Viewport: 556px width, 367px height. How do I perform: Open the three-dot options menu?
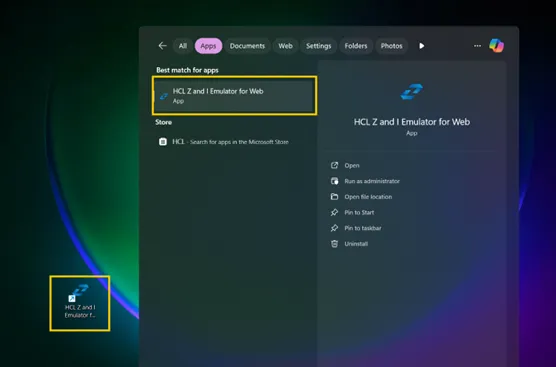point(477,46)
